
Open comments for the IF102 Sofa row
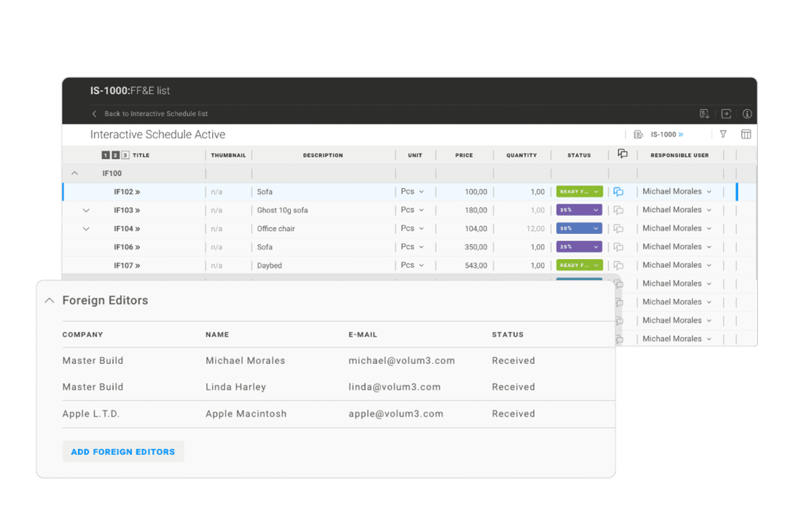619,192
